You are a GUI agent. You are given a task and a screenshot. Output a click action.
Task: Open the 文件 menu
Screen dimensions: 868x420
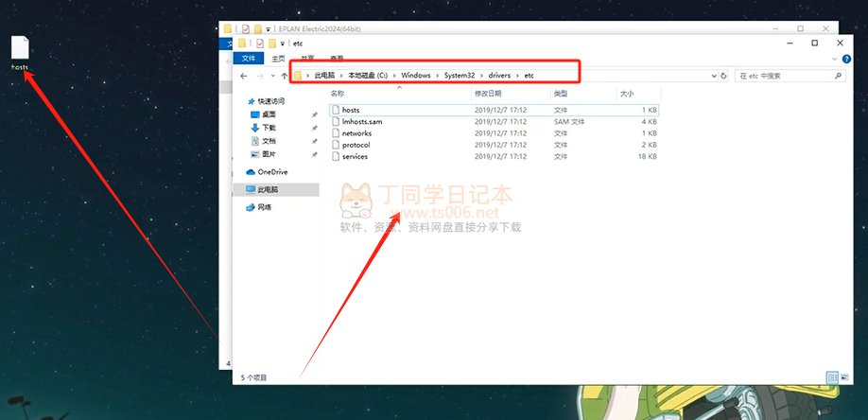tap(248, 59)
